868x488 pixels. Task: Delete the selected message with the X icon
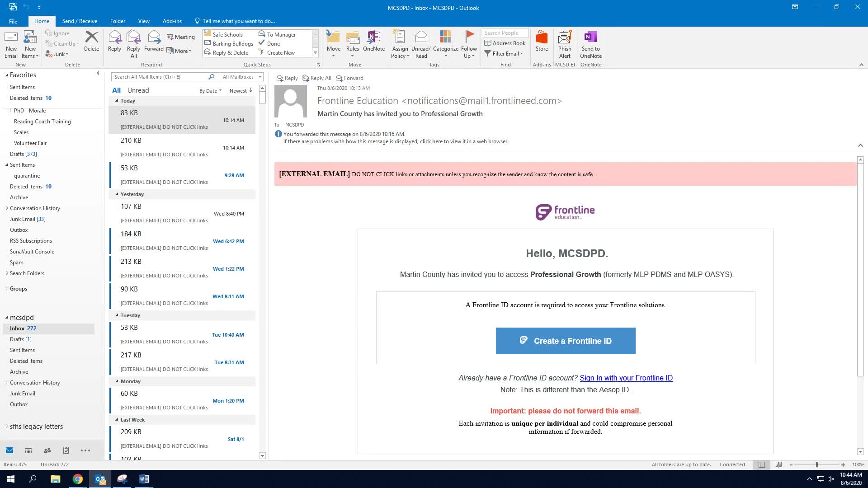point(91,41)
